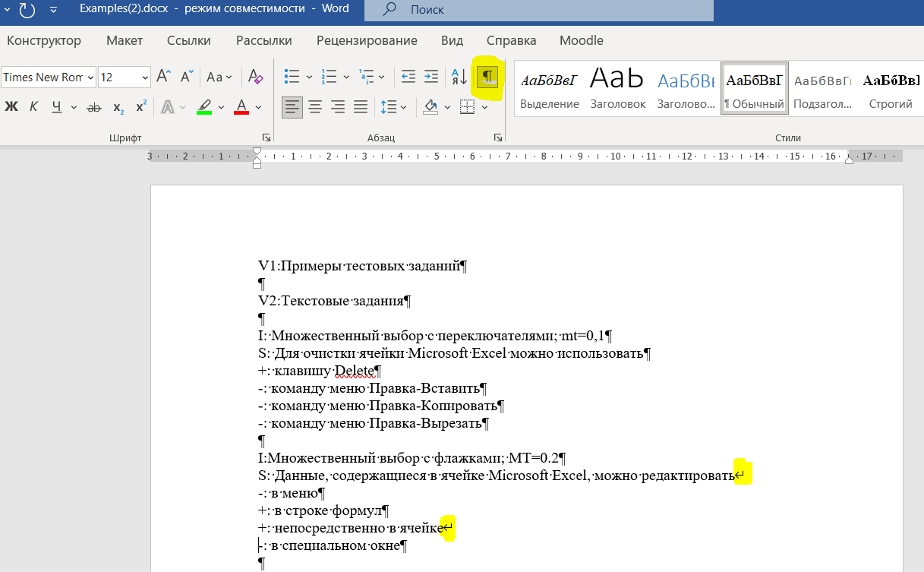
Task: Expand text highlight color dropdown arrow
Action: tap(221, 107)
